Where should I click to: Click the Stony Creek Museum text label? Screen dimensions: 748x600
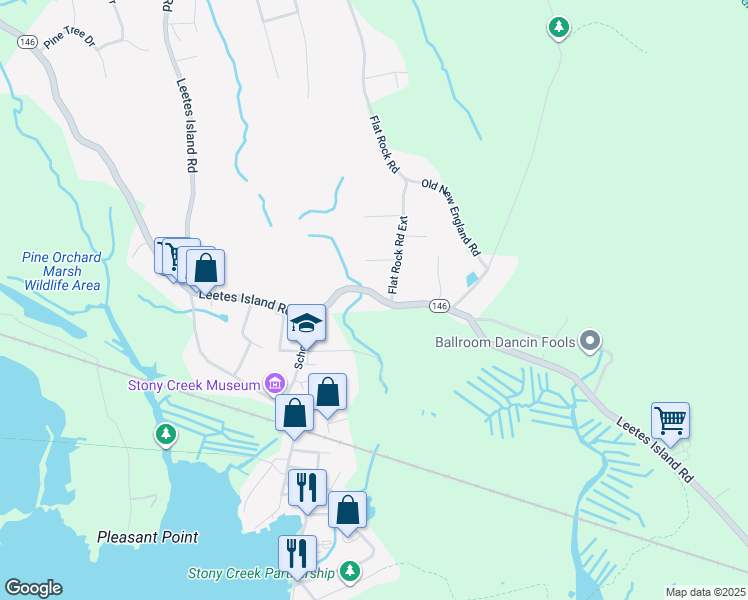coord(194,385)
